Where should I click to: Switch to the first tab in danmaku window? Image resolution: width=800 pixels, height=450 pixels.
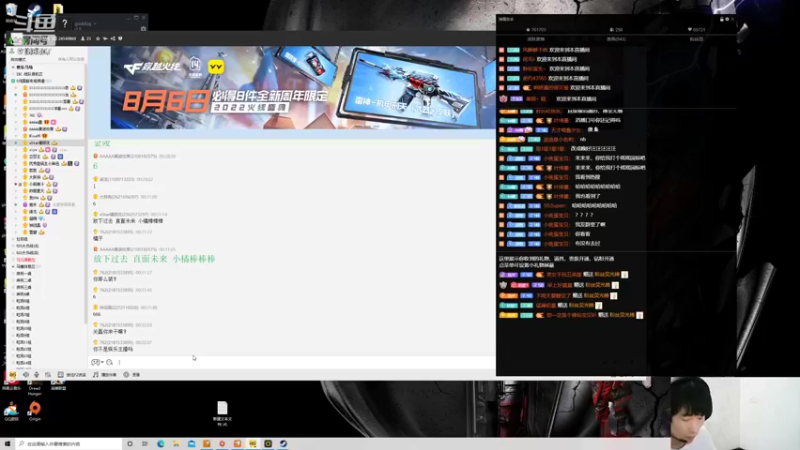coord(536,39)
